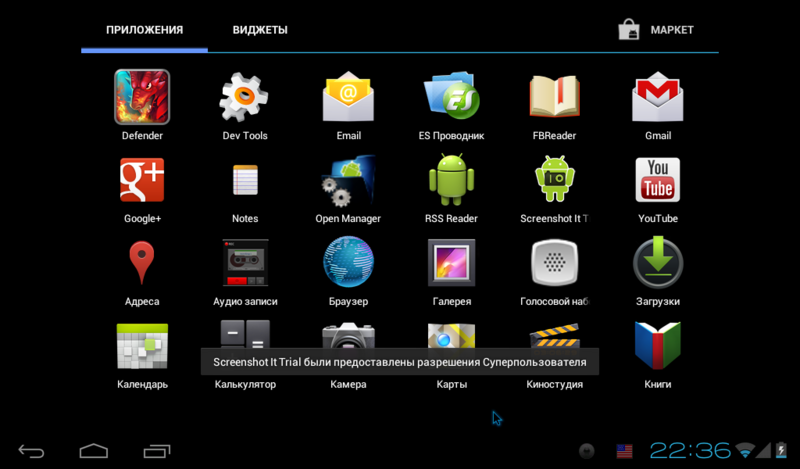Open the Браузер app

tap(348, 262)
